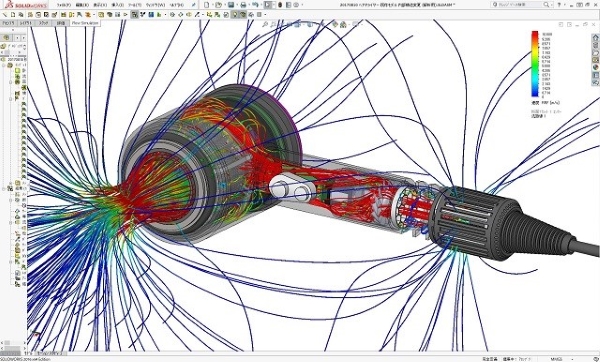This screenshot has height=362, width=600.
Task: Open the first menu next to SOLIDWORKS logo
Action: [64, 5]
